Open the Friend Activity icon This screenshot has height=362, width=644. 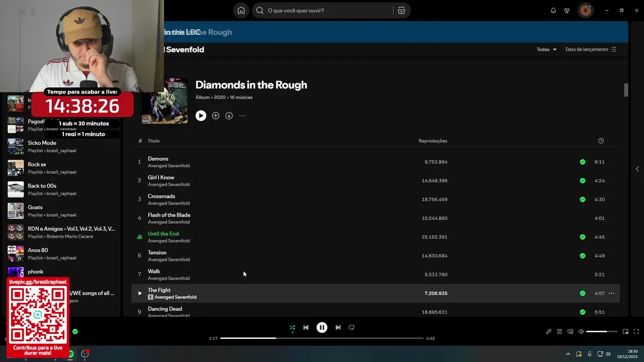[567, 11]
